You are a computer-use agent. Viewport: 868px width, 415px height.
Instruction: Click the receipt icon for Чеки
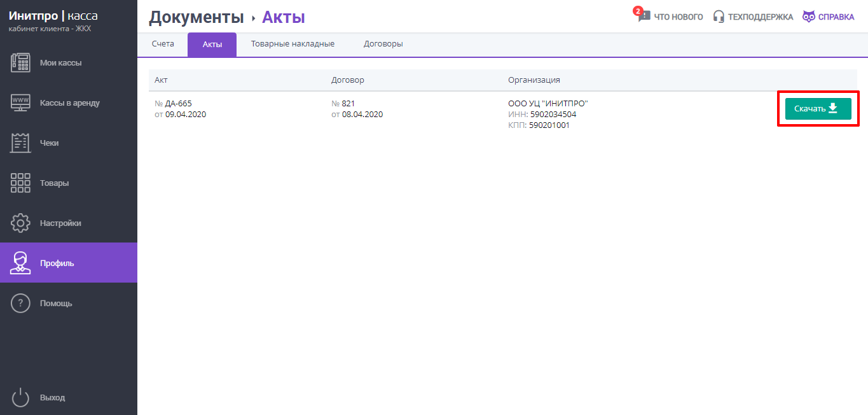[x=20, y=143]
